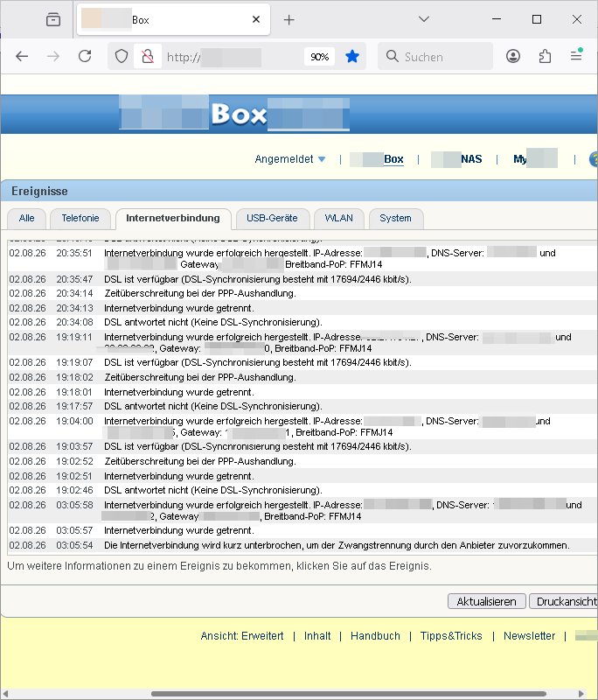Click the 20:35:51 connection established event

(x=302, y=258)
